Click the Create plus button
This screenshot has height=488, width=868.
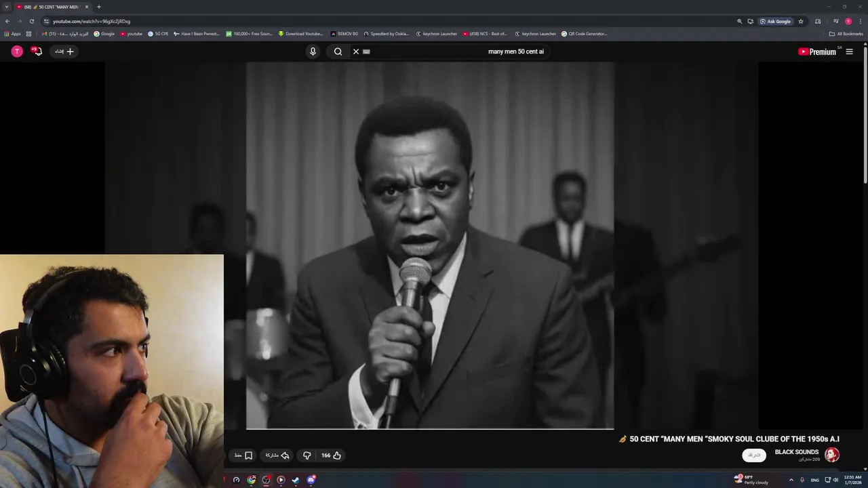point(65,52)
